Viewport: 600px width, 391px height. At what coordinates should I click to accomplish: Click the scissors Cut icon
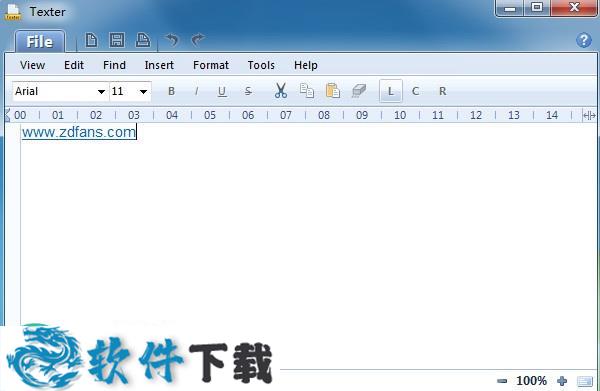click(x=280, y=91)
